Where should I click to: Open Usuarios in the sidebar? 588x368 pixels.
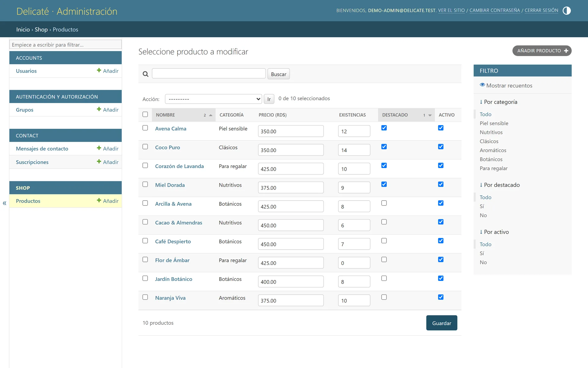tap(26, 71)
